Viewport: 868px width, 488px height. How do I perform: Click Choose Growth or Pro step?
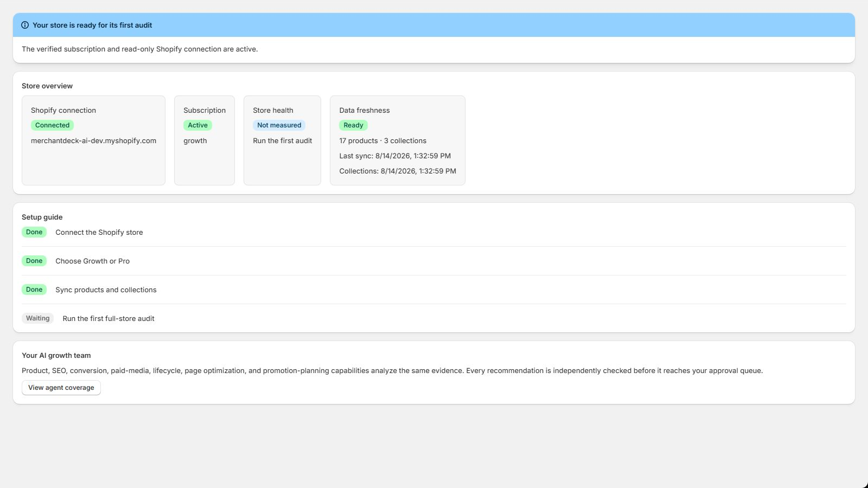[x=93, y=261]
